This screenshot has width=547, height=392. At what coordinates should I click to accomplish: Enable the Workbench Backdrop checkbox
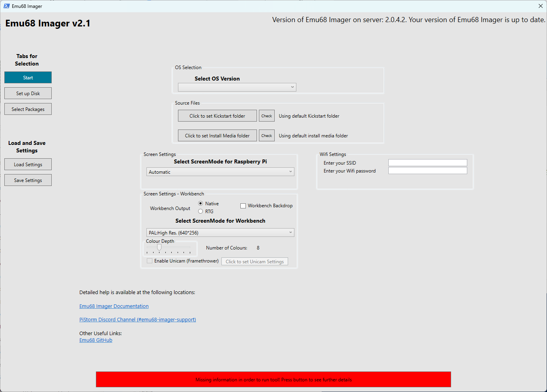[x=243, y=205]
